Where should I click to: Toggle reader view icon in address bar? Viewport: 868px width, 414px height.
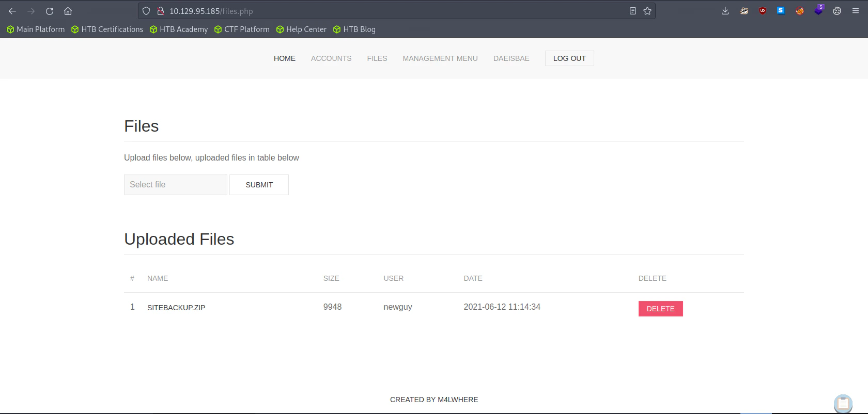632,11
